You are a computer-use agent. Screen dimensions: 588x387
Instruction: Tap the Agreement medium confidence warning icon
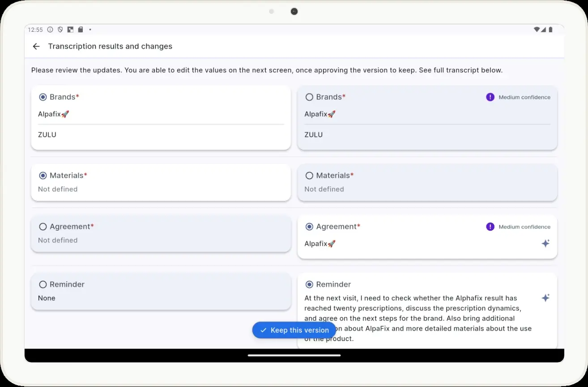click(x=490, y=227)
